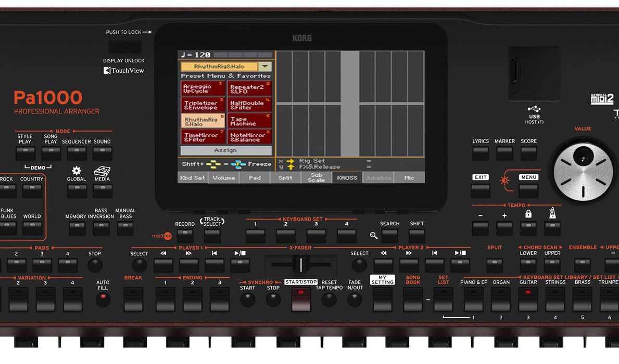This screenshot has height=364, width=619.
Task: Push the Exit button
Action: coord(481,190)
